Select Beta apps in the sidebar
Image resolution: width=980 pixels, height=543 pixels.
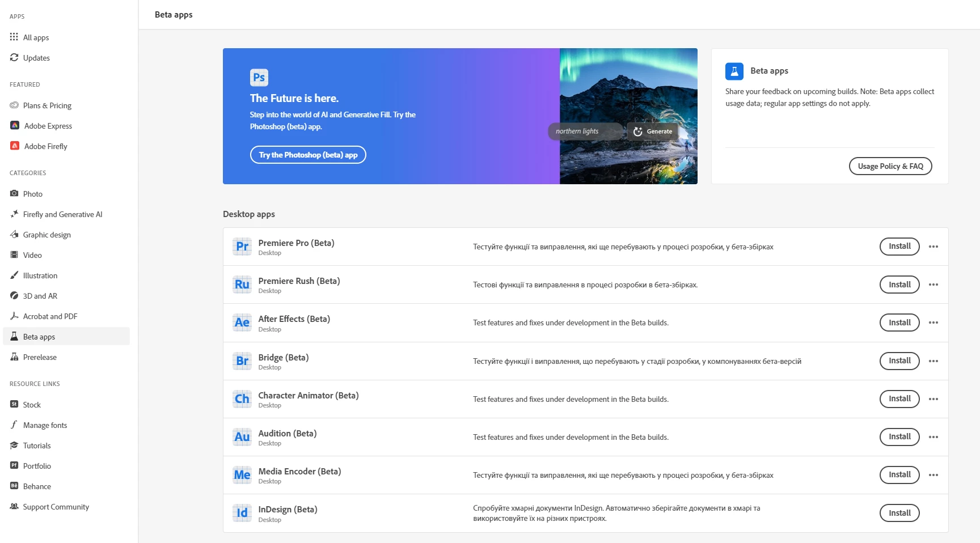coord(66,336)
